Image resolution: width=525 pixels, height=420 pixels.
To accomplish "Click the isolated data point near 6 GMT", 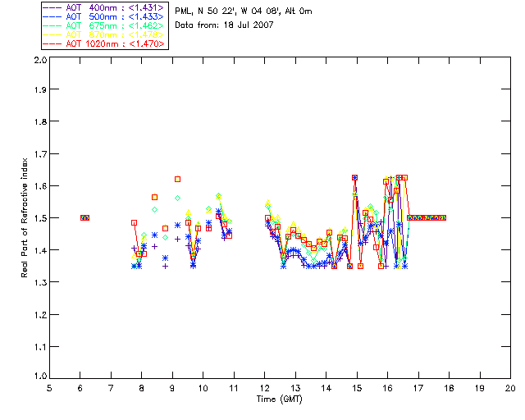I will [84, 217].
